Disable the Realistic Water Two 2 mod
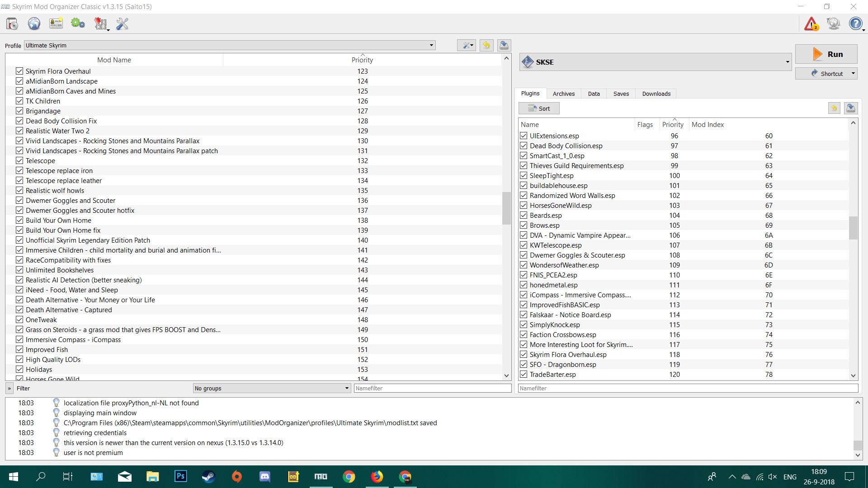Viewport: 868px width, 488px height. click(19, 131)
